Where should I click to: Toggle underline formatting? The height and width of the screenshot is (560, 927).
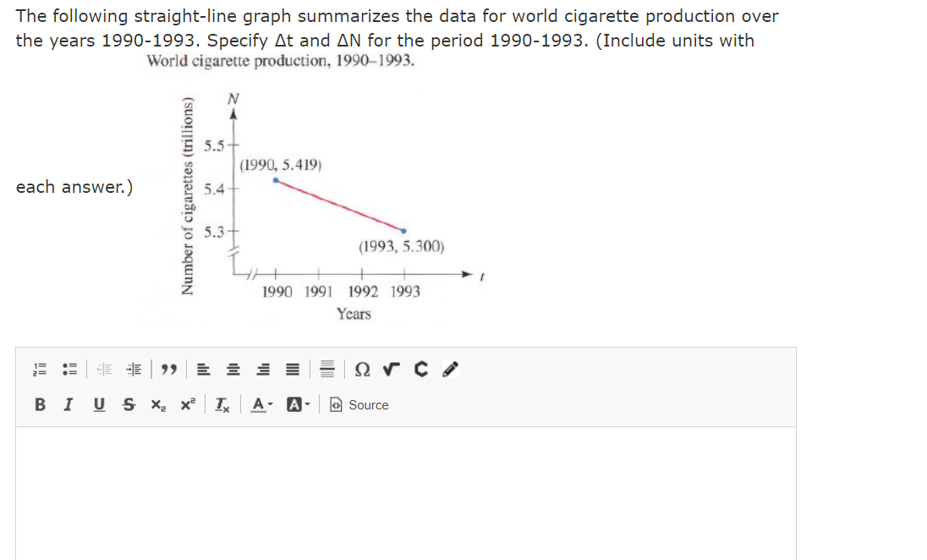pos(99,405)
